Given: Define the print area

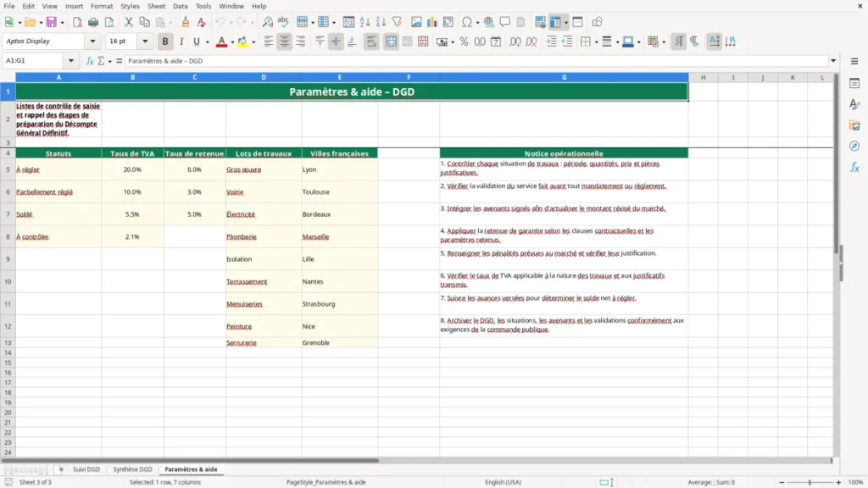Looking at the screenshot, I should pos(540,22).
